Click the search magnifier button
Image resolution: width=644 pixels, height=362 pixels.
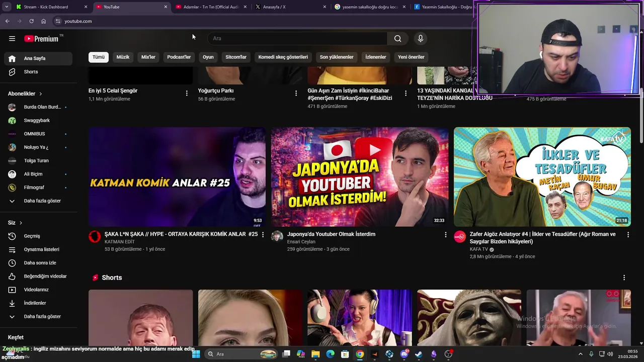coord(397,39)
